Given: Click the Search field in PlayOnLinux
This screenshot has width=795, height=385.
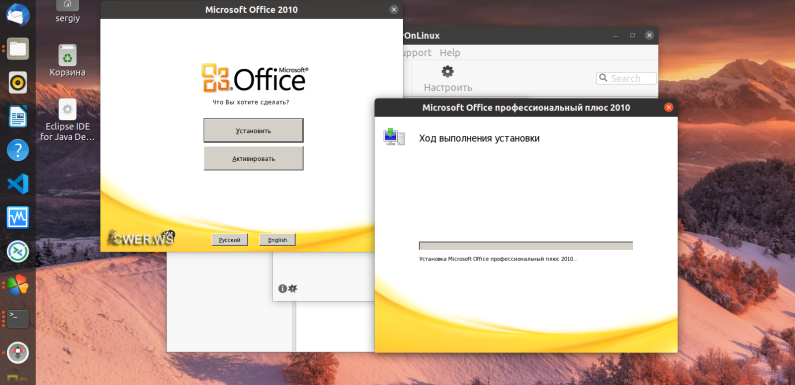Looking at the screenshot, I should click(626, 78).
